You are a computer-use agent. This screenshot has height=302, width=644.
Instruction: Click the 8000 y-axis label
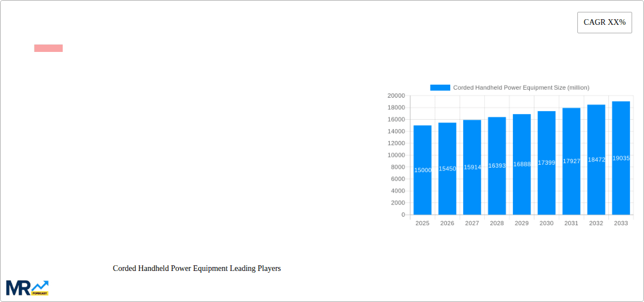coord(398,167)
